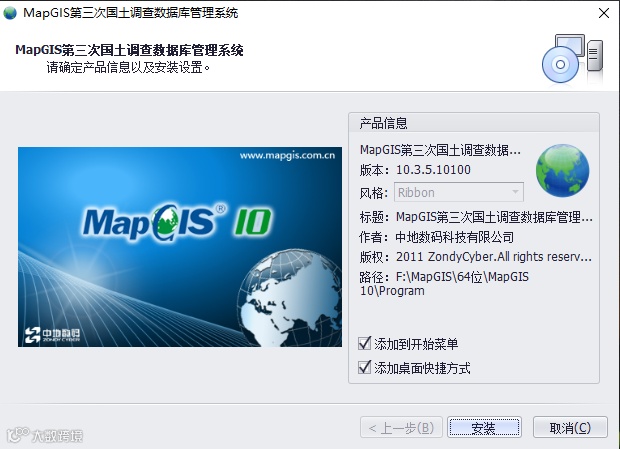Viewport: 620px width, 449px height.
Task: Click the disabled 上一步(B) button
Action: click(x=401, y=427)
